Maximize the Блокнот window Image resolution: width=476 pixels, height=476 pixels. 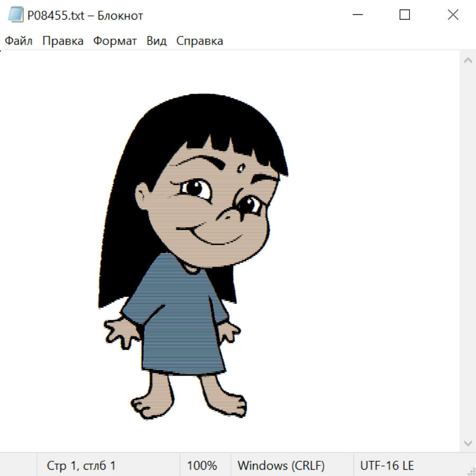coord(405,15)
